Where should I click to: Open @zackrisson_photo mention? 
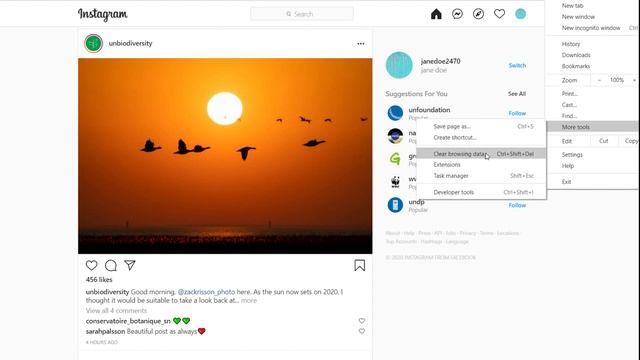pos(206,292)
